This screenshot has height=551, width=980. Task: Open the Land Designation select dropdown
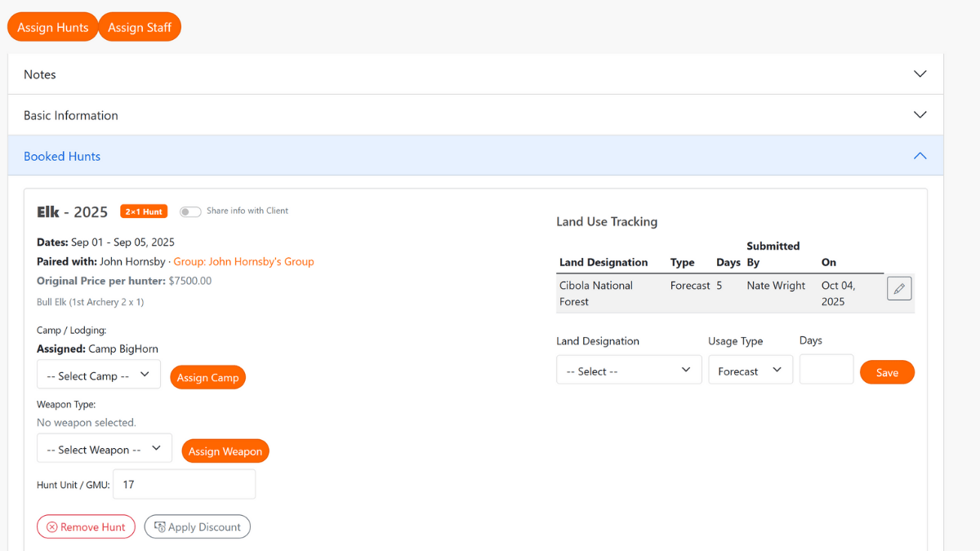(629, 371)
